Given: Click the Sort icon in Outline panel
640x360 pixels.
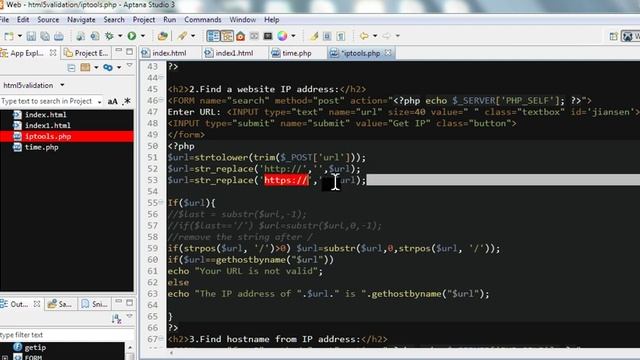Looking at the screenshot, I should pyautogui.click(x=116, y=319).
